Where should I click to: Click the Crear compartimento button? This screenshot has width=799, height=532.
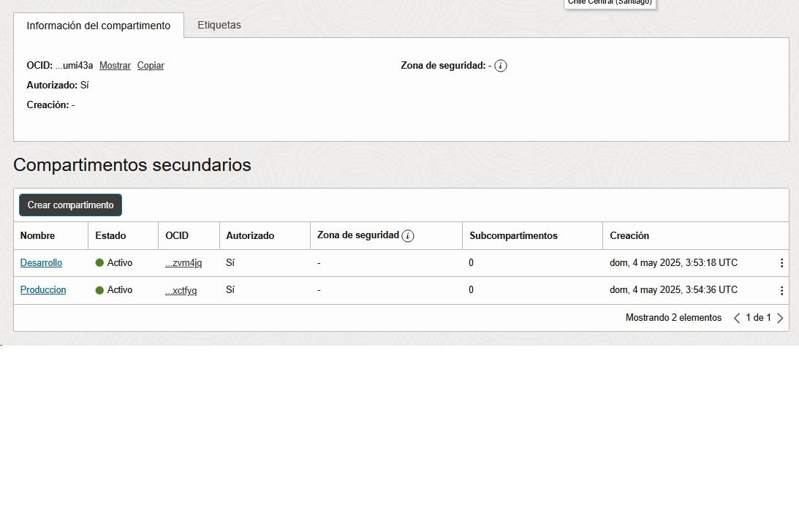tap(70, 205)
